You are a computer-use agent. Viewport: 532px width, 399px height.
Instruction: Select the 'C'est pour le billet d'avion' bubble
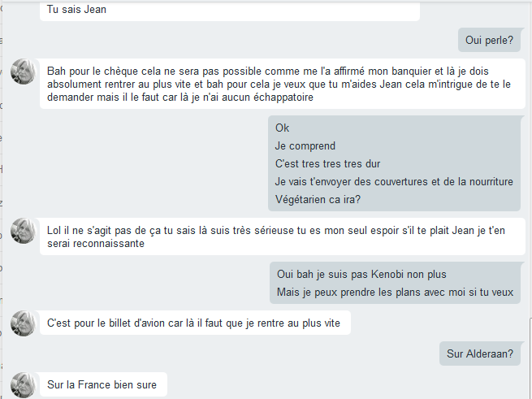pyautogui.click(x=195, y=323)
